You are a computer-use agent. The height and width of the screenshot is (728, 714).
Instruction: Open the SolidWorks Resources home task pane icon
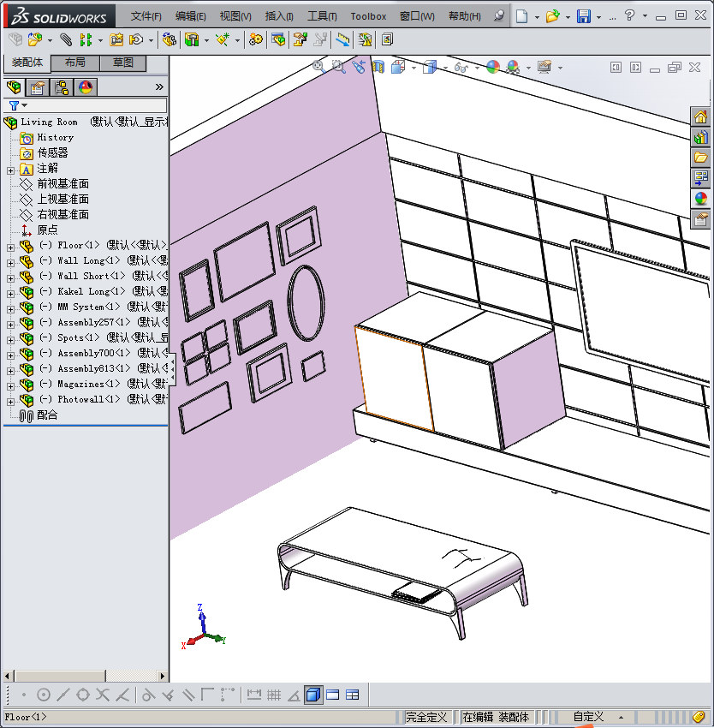[700, 116]
